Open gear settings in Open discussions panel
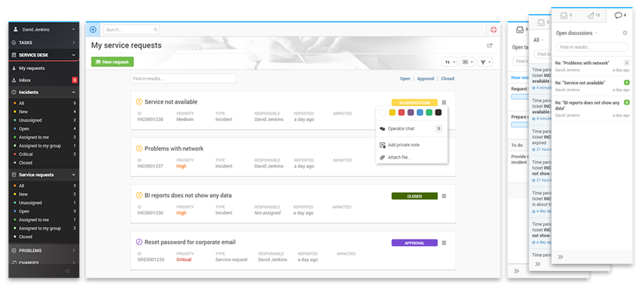 point(625,33)
